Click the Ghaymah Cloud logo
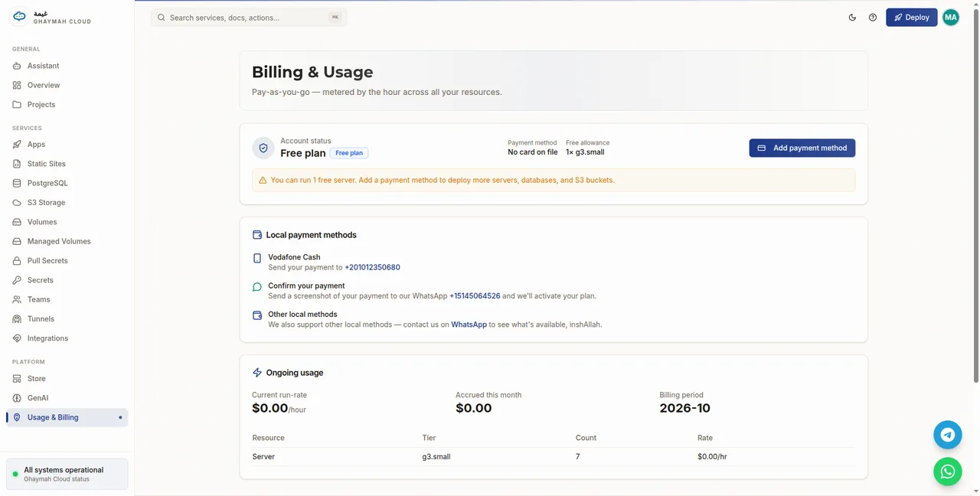This screenshot has width=980, height=496. 20,17
